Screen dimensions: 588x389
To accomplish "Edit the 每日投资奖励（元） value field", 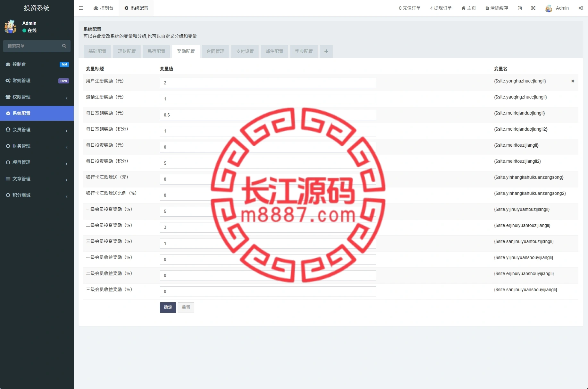I will (x=268, y=147).
